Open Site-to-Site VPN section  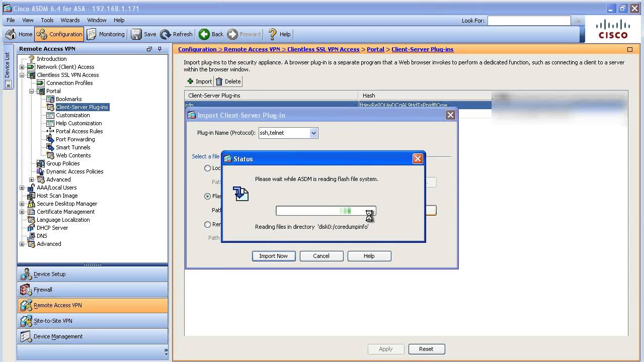(x=93, y=321)
